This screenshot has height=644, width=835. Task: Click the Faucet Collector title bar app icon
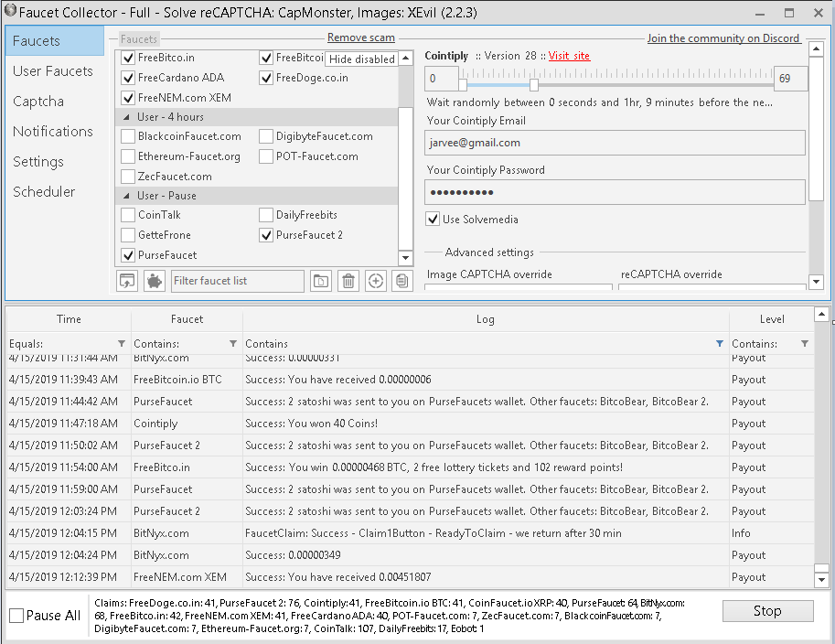click(10, 11)
